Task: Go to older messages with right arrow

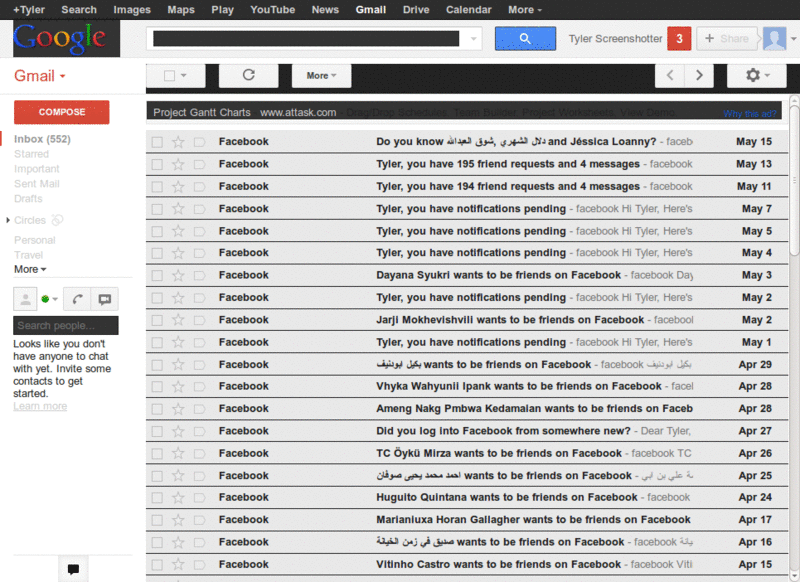Action: [x=699, y=75]
